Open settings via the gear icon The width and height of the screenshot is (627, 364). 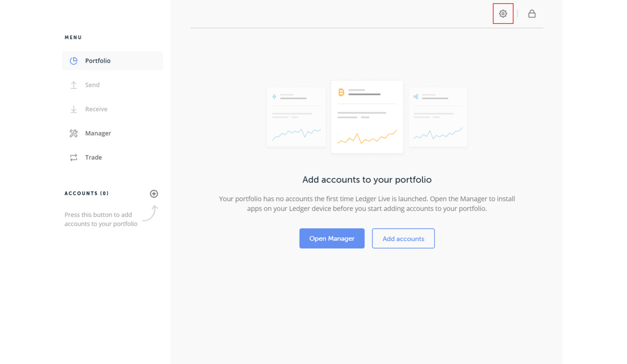pyautogui.click(x=503, y=14)
